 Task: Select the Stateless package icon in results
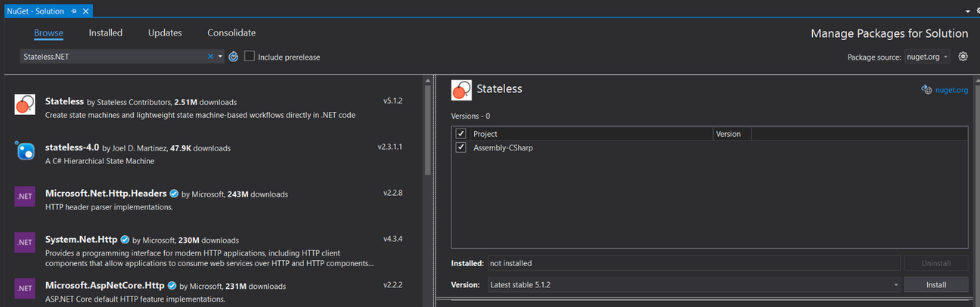(25, 105)
